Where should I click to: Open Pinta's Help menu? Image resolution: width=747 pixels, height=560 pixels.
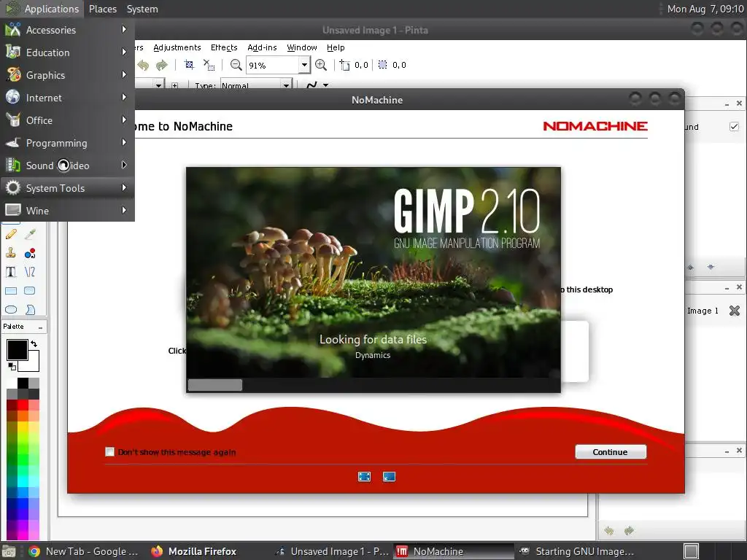click(336, 47)
